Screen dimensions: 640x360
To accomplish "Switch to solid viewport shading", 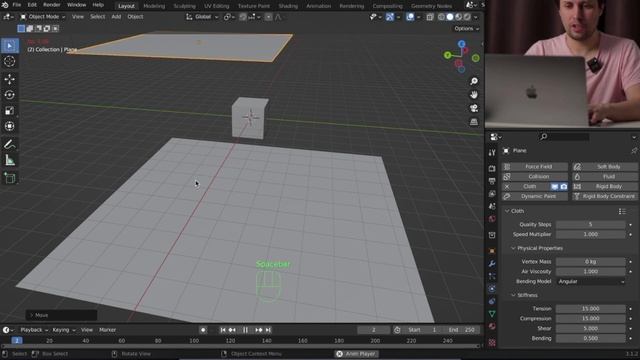I will (x=450, y=17).
